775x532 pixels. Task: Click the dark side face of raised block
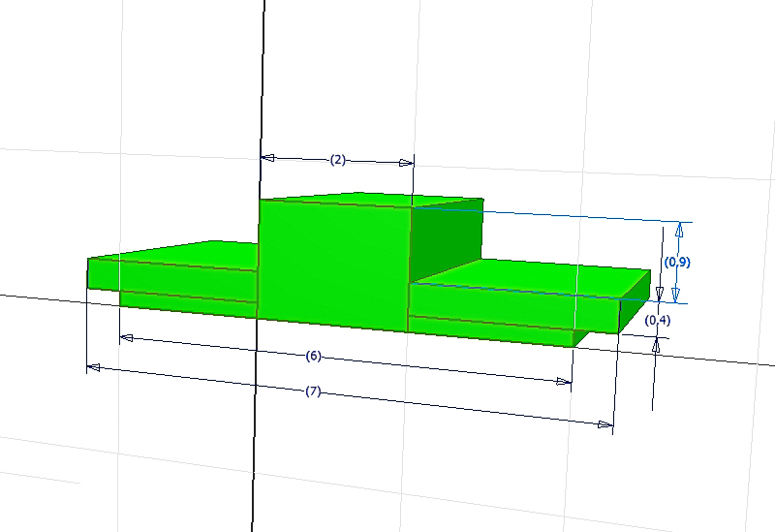pyautogui.click(x=447, y=238)
